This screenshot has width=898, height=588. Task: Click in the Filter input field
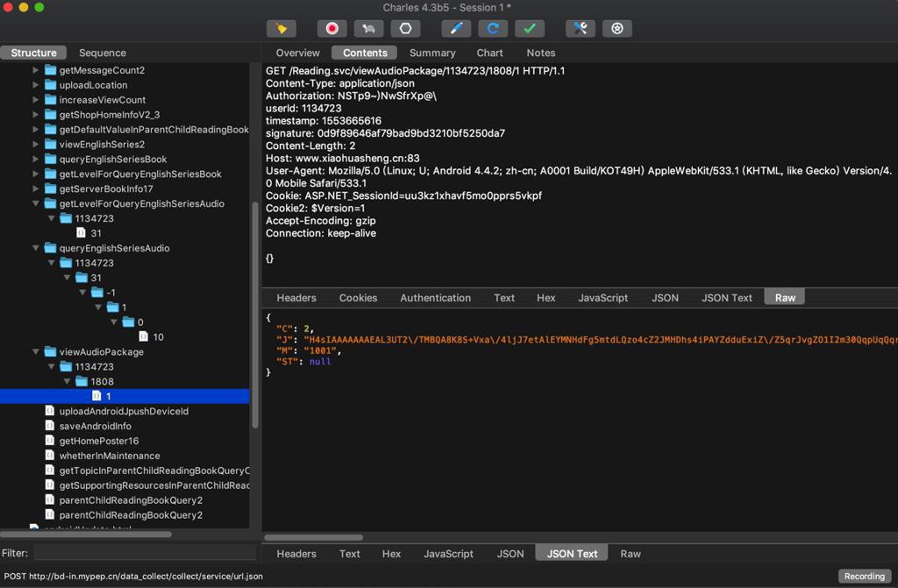point(145,553)
